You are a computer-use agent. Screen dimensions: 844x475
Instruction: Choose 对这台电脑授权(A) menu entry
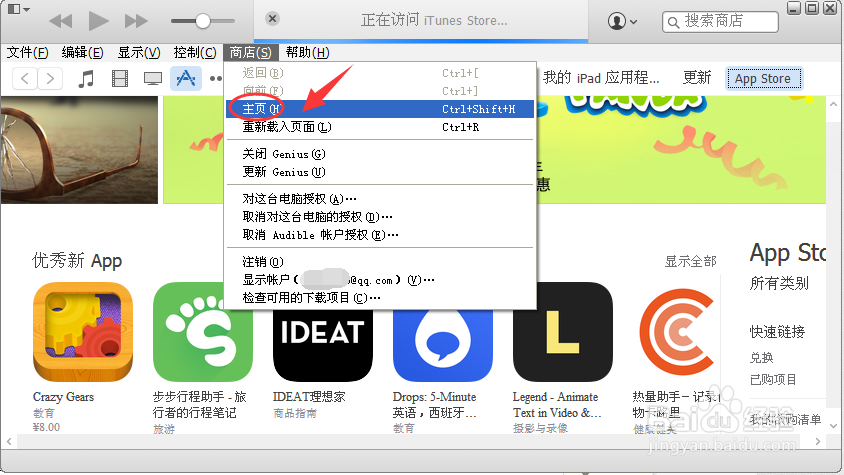point(380,199)
